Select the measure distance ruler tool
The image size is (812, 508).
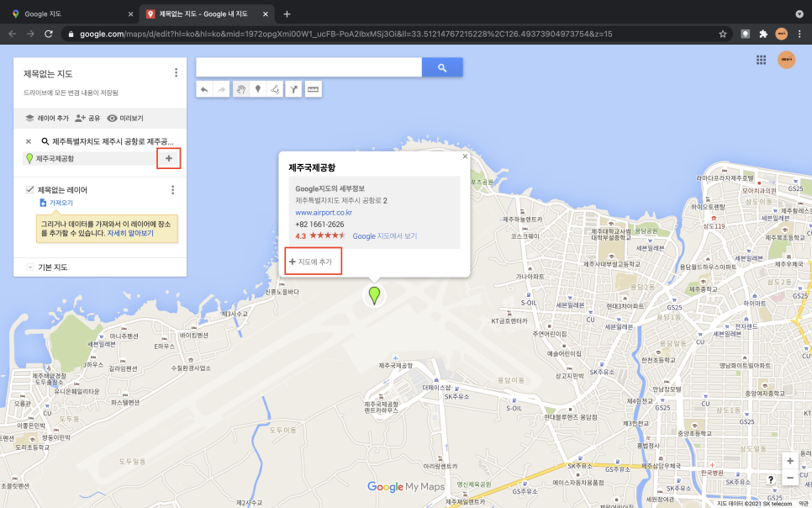tap(313, 89)
